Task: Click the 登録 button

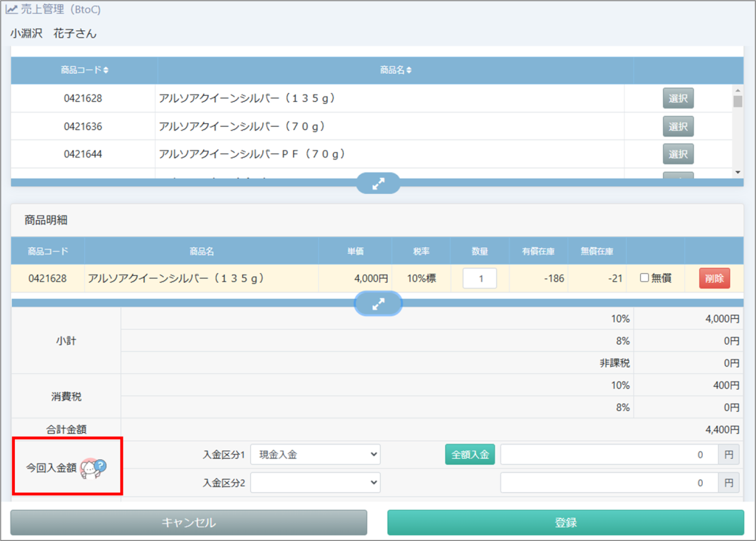Action: point(566,523)
